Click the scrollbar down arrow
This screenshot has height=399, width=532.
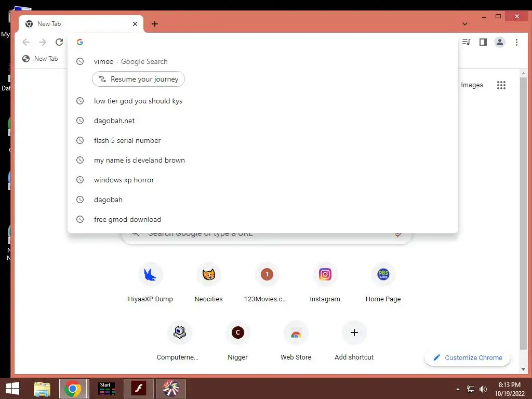pos(524,369)
